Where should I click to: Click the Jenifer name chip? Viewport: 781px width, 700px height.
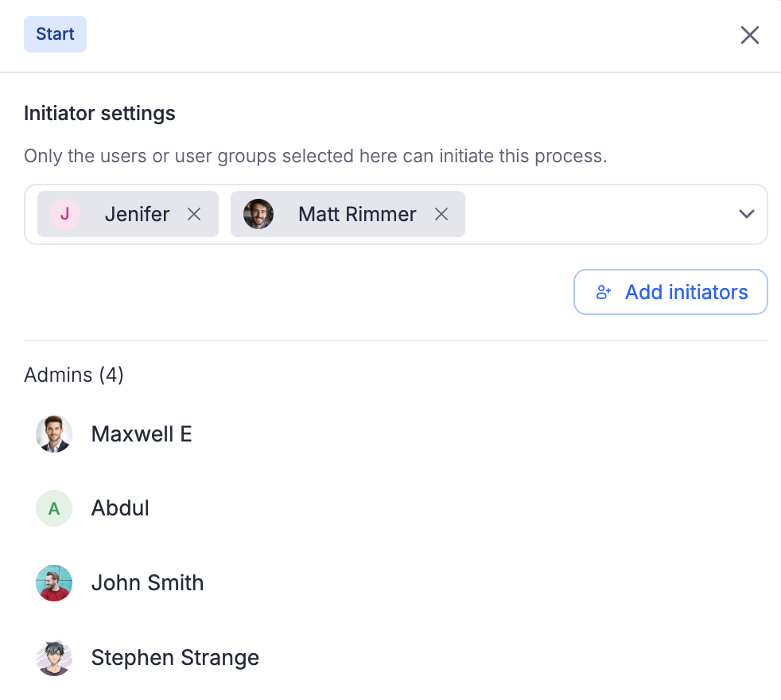point(137,214)
